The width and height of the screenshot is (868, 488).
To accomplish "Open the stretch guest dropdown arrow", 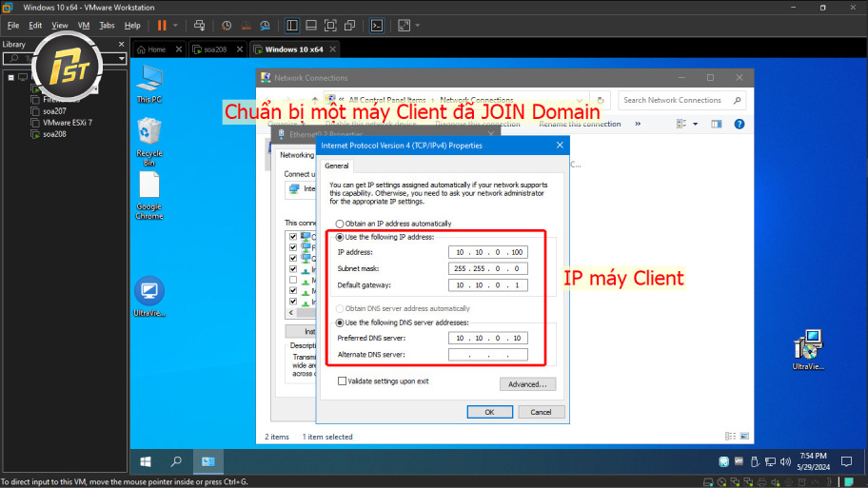I will pyautogui.click(x=418, y=26).
